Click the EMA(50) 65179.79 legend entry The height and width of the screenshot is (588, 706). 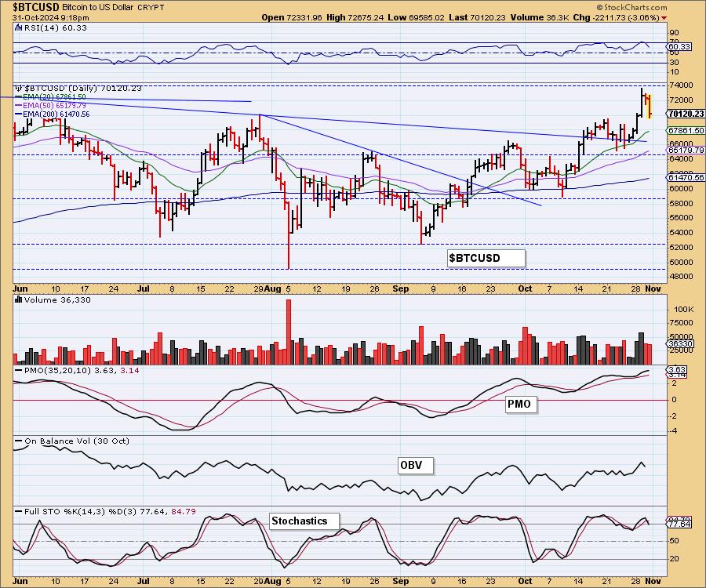[54, 106]
